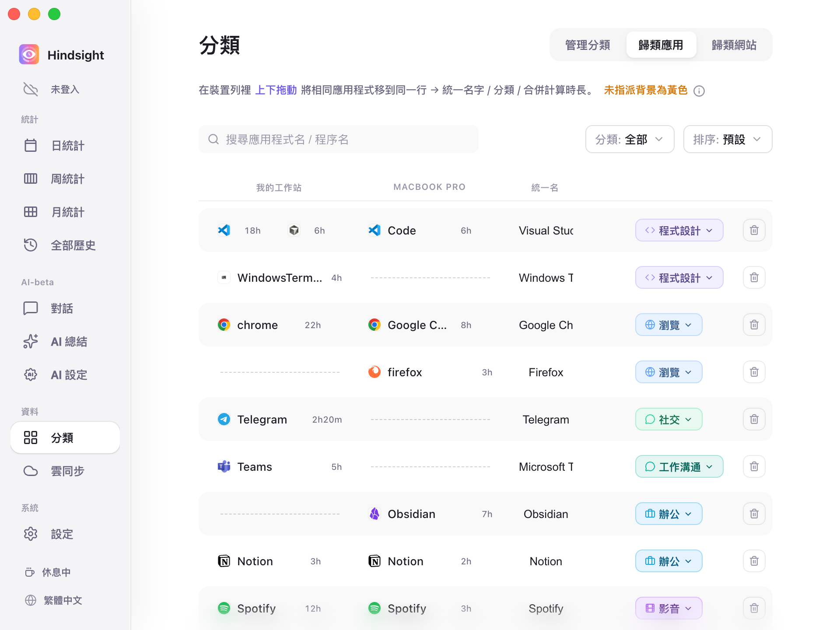The image size is (840, 630).
Task: Open 月統計 in sidebar
Action: (x=65, y=212)
